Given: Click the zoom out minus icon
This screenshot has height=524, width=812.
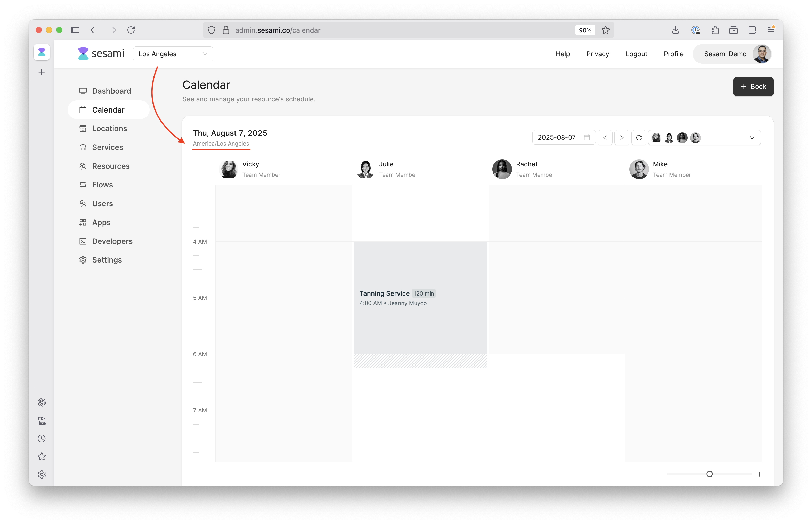Looking at the screenshot, I should (x=660, y=474).
